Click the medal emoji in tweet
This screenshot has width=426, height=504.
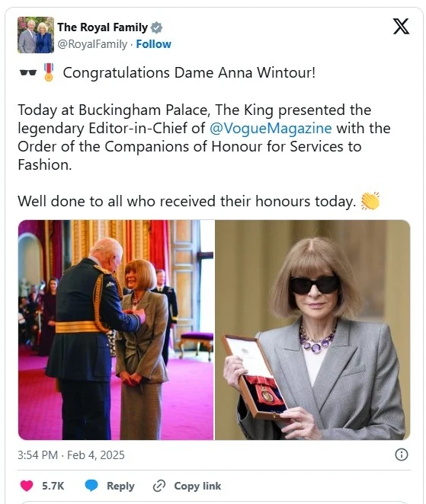coord(49,72)
